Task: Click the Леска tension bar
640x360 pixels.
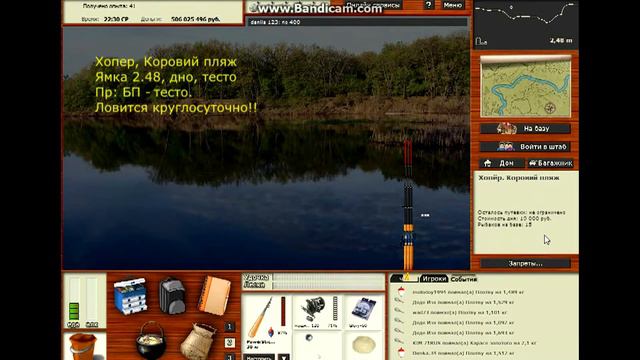Action: coord(328,285)
